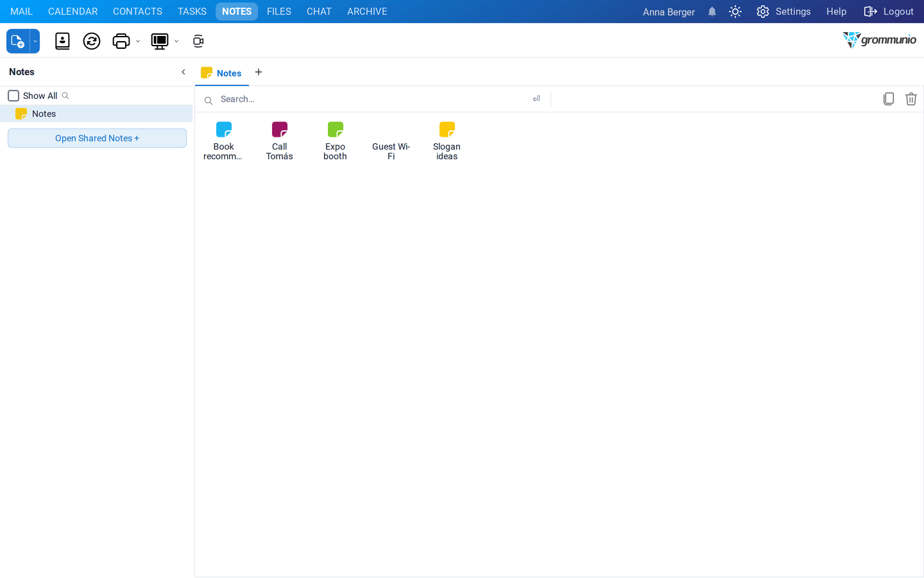
Task: Click the Open Shared Notes + button
Action: [97, 138]
